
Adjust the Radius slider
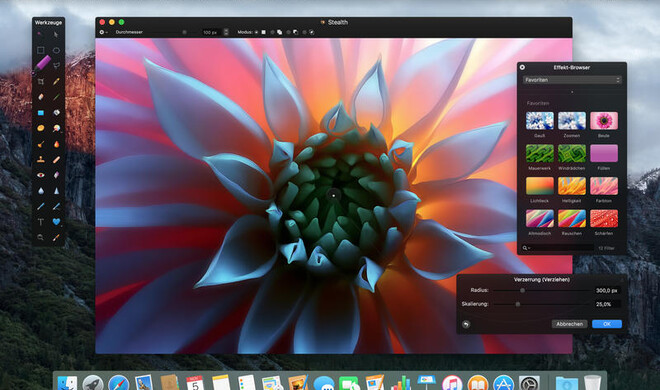click(522, 290)
